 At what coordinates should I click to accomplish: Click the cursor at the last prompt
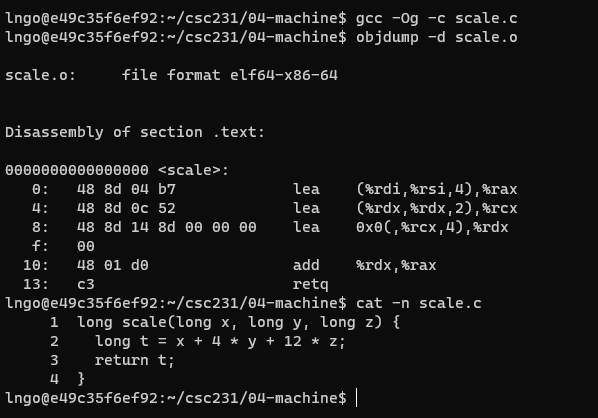click(x=357, y=398)
